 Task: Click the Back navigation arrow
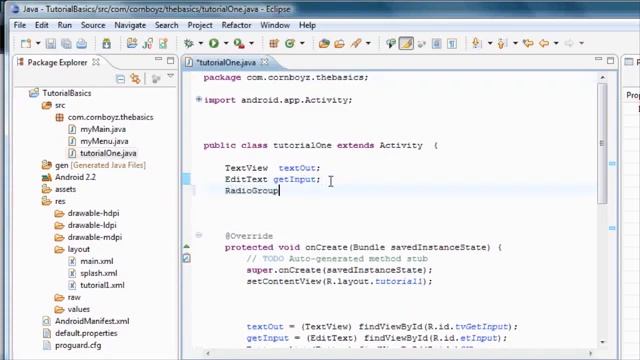pos(544,43)
